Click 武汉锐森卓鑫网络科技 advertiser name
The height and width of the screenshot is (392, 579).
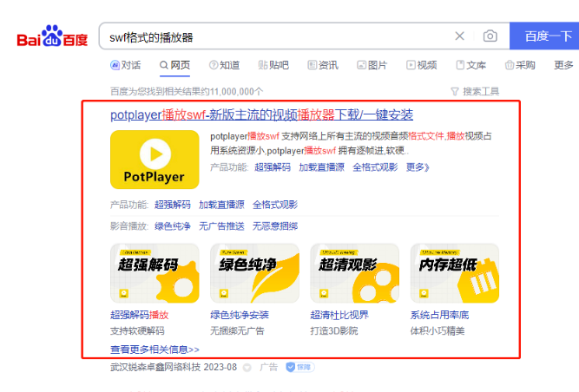[155, 368]
